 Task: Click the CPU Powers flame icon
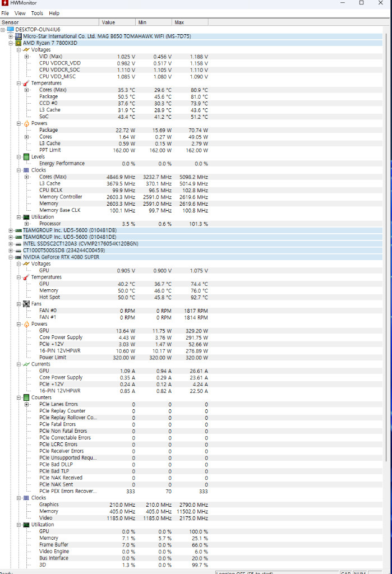click(26, 123)
